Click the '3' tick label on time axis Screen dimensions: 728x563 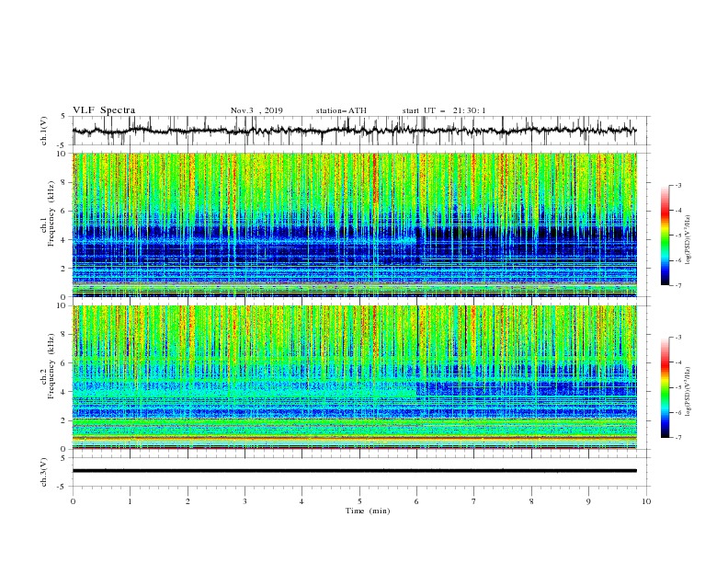(245, 501)
